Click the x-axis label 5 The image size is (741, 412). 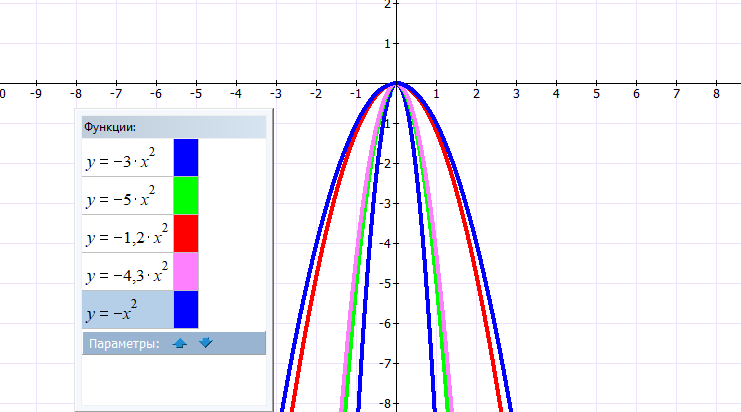click(596, 94)
